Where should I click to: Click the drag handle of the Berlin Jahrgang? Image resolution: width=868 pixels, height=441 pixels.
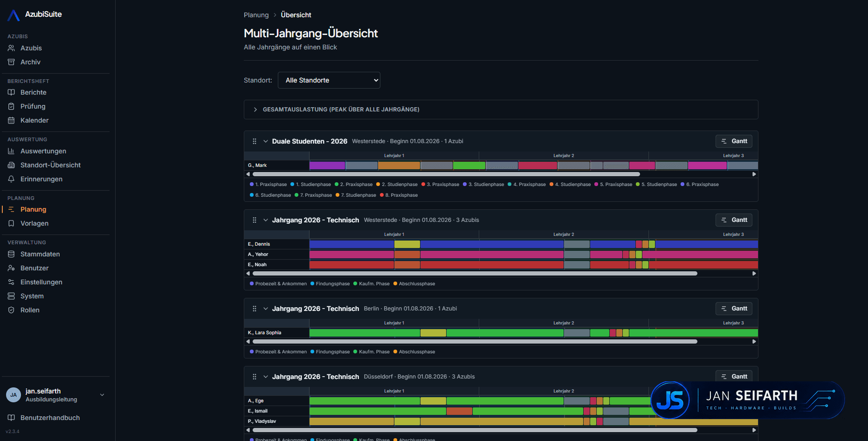(x=255, y=309)
